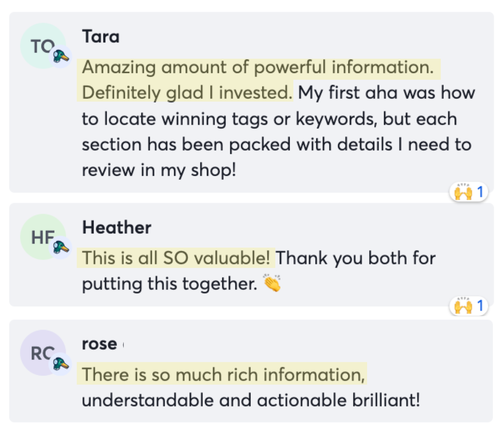Viewport: 504px width, 432px height.
Task: Click Tara's message about winning tags or keywords
Action: (x=269, y=119)
